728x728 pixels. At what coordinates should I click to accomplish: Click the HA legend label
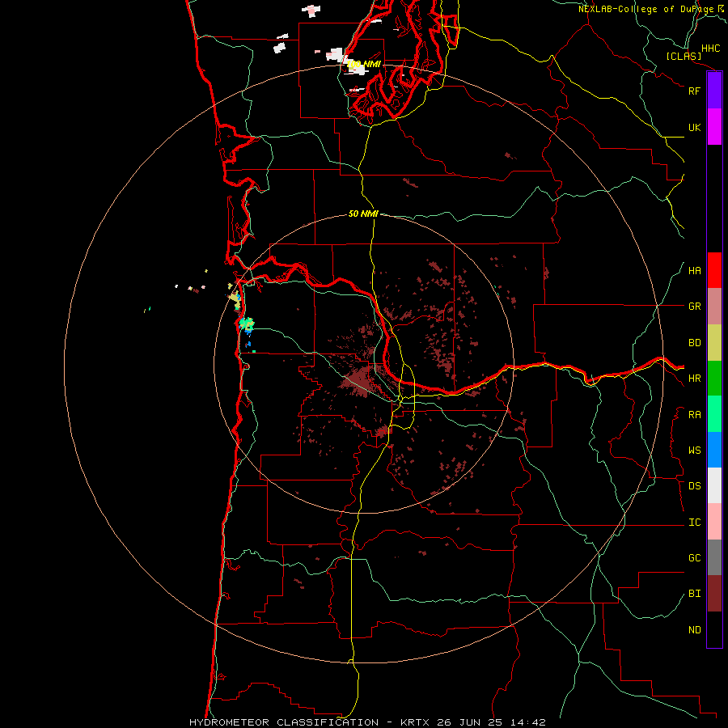pyautogui.click(x=694, y=271)
